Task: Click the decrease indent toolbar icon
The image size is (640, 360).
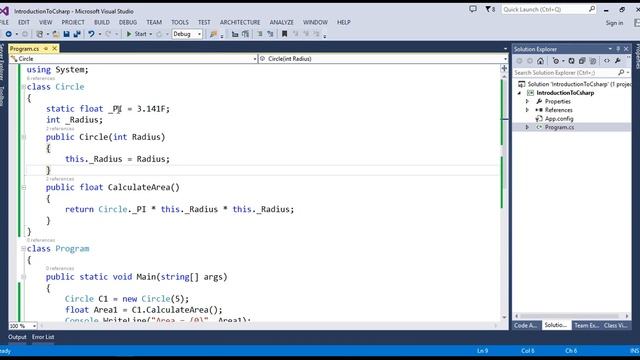Action: pyautogui.click(x=235, y=34)
